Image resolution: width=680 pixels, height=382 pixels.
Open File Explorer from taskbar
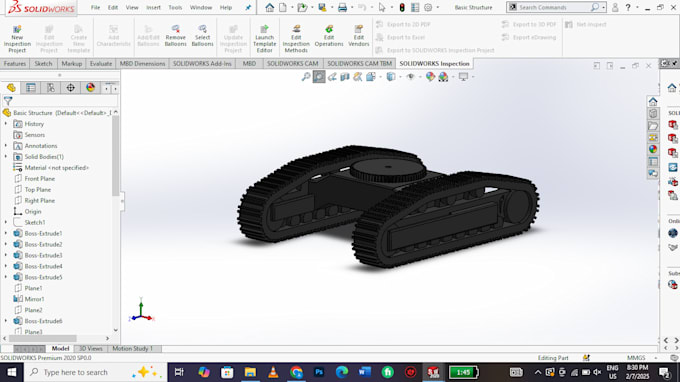250,372
